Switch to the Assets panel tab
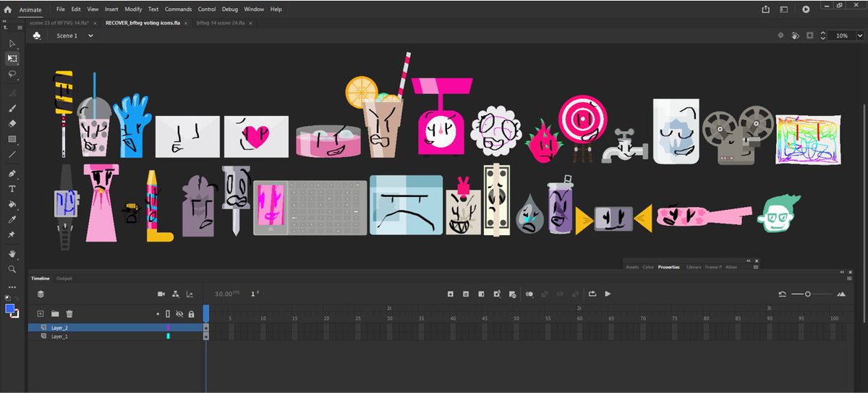The height and width of the screenshot is (393, 868). pyautogui.click(x=632, y=267)
